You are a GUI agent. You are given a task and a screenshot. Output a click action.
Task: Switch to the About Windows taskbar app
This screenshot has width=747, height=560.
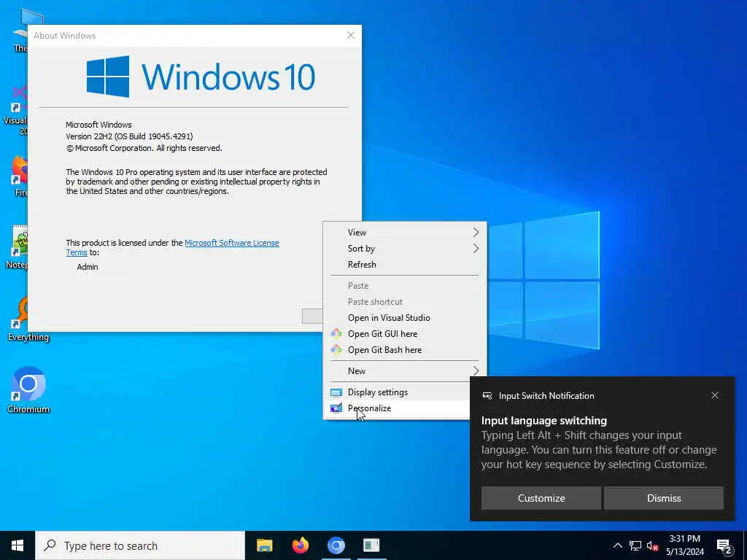(x=371, y=545)
